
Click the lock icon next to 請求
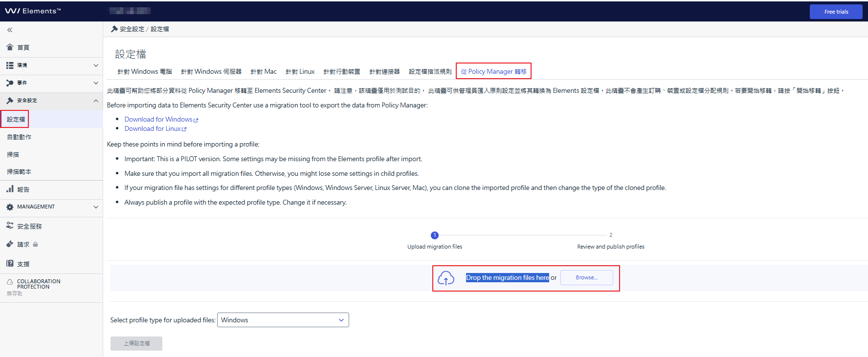pyautogui.click(x=36, y=244)
